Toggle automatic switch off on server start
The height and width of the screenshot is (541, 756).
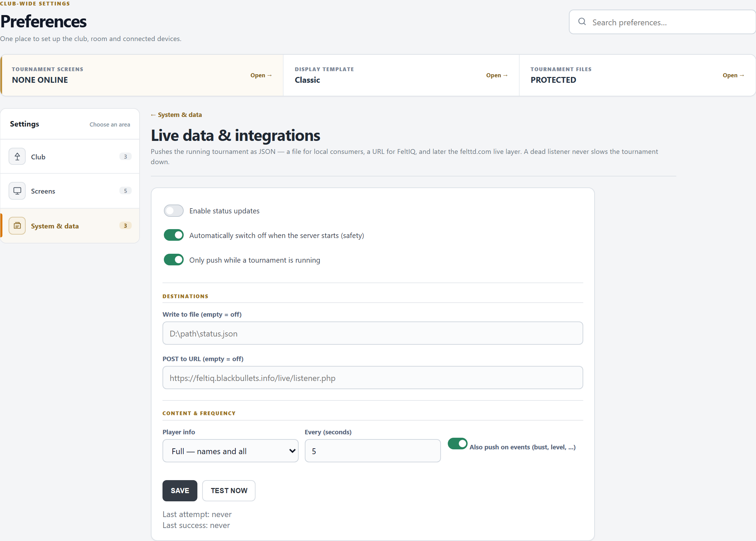point(174,235)
